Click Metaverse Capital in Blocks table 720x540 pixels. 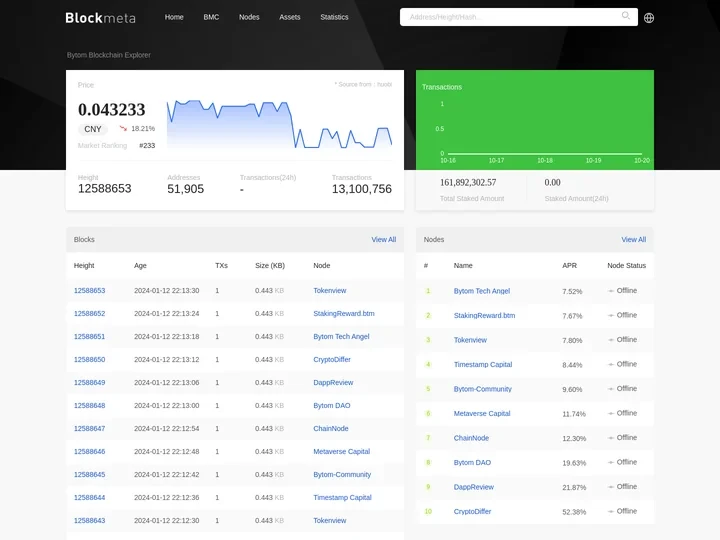point(342,451)
